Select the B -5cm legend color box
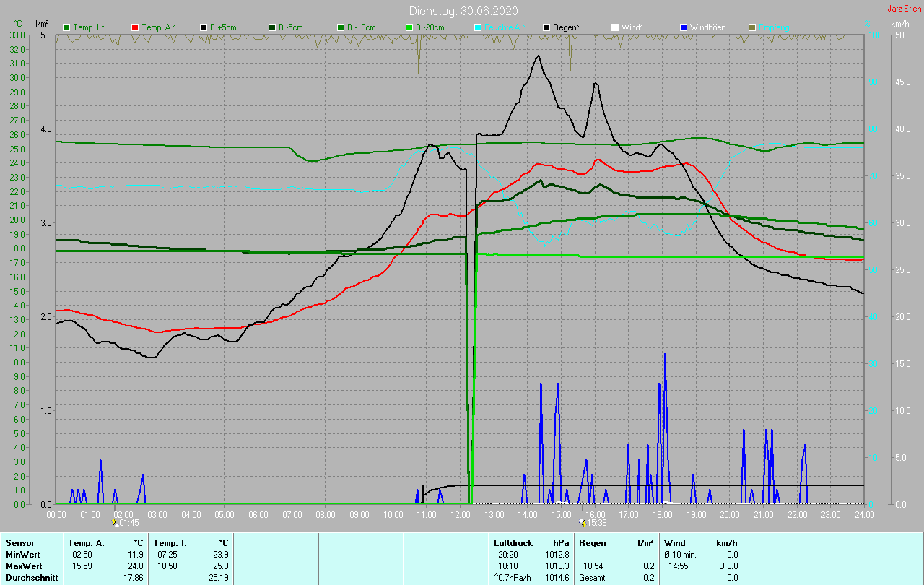Image resolution: width=924 pixels, height=585 pixels. [274, 27]
